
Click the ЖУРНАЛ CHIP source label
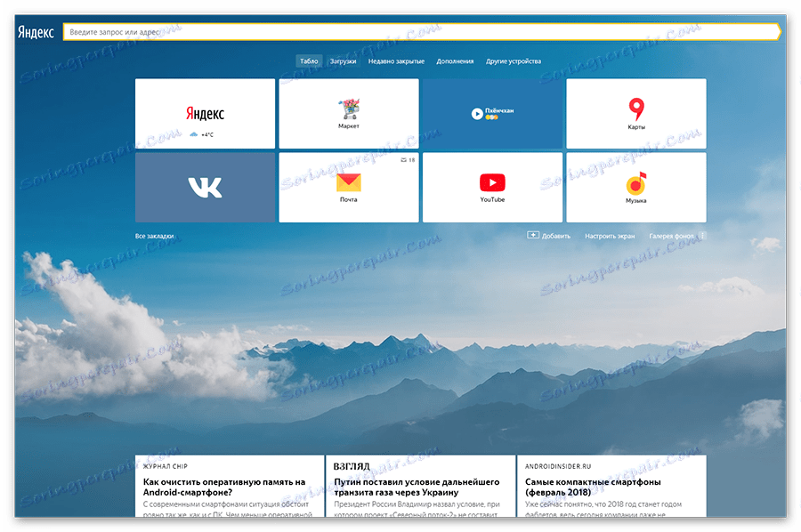165,466
